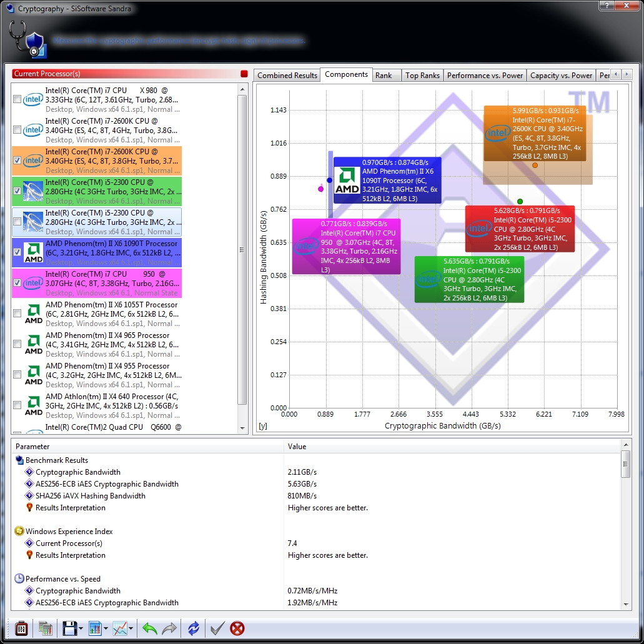Switch to the Performance vs. Power tab

[x=485, y=76]
